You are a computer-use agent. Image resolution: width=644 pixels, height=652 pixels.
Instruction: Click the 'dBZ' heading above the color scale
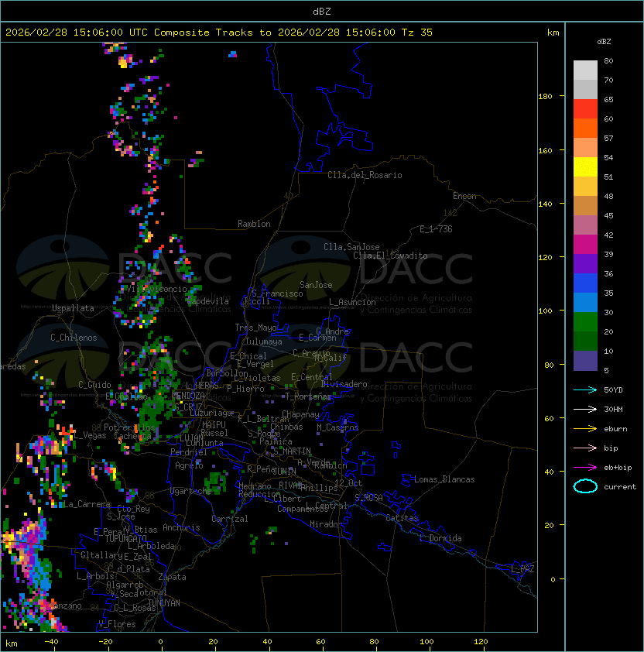[604, 42]
